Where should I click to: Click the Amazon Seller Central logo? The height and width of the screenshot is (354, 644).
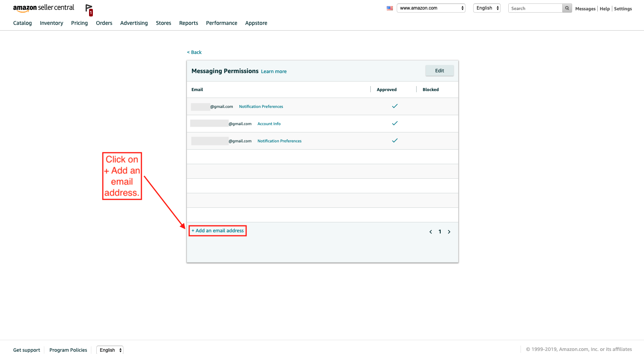44,8
